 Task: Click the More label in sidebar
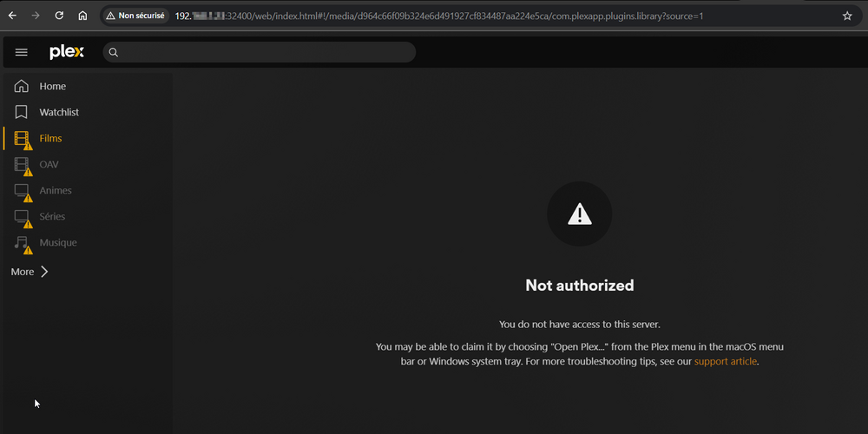tap(23, 272)
